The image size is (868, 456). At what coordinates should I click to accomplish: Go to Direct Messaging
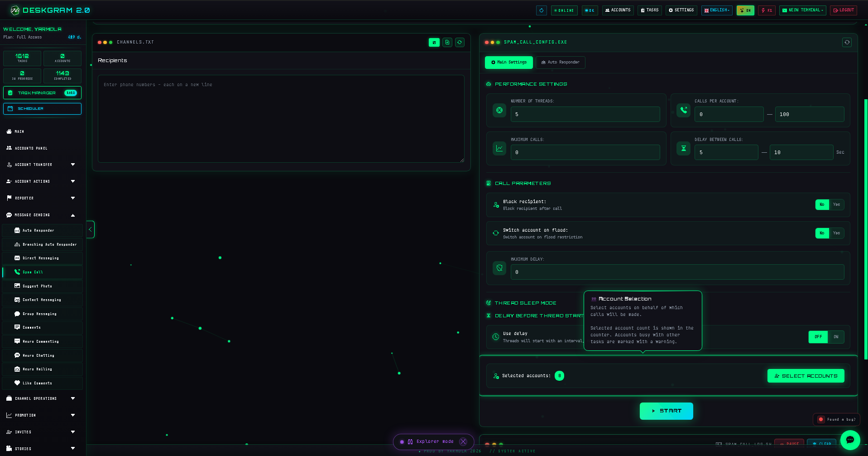tap(43, 258)
